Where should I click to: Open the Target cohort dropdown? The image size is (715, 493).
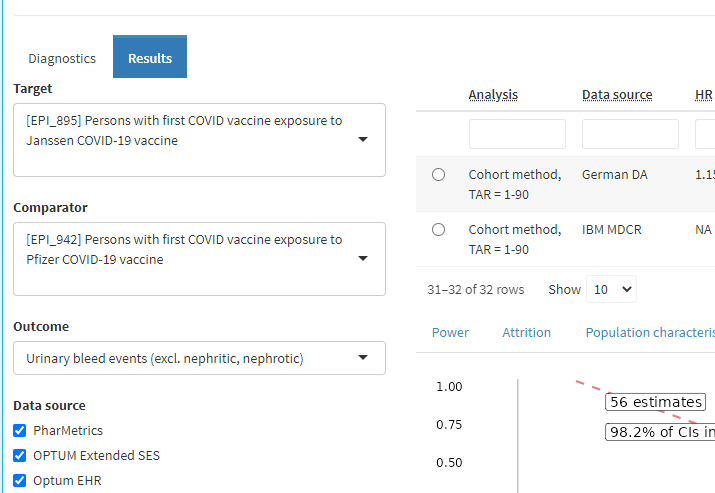click(199, 140)
